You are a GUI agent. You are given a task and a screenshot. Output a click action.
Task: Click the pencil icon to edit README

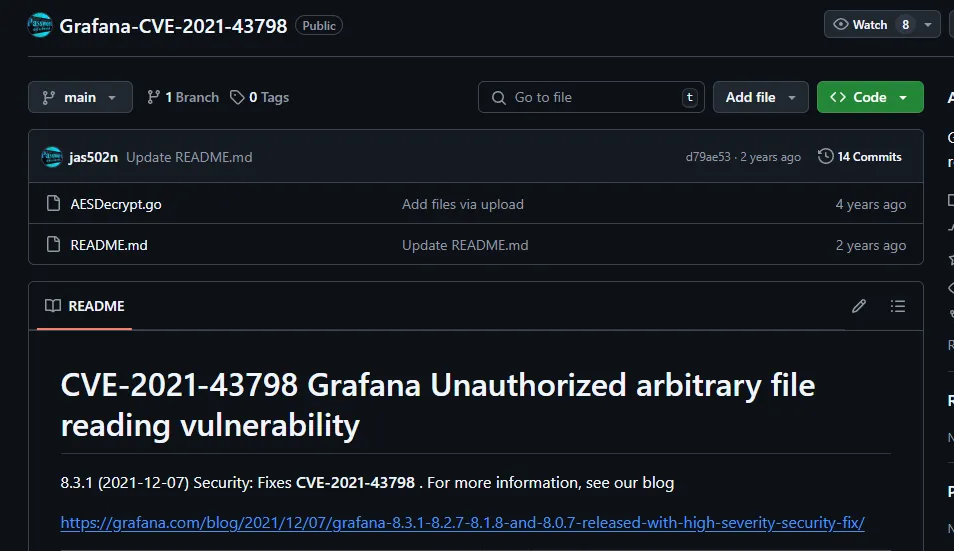pyautogui.click(x=859, y=306)
